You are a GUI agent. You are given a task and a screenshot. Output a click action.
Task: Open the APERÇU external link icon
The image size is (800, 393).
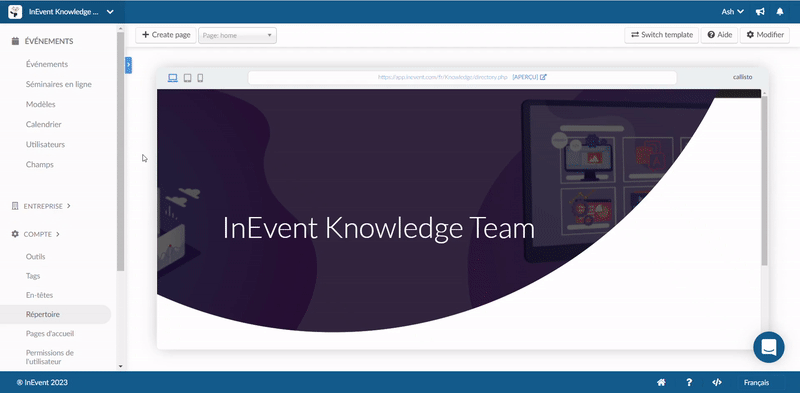(x=543, y=77)
